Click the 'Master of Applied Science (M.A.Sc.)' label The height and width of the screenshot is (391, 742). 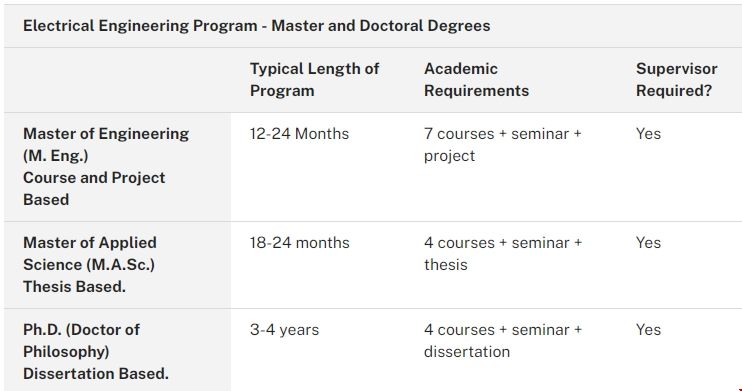coord(90,253)
